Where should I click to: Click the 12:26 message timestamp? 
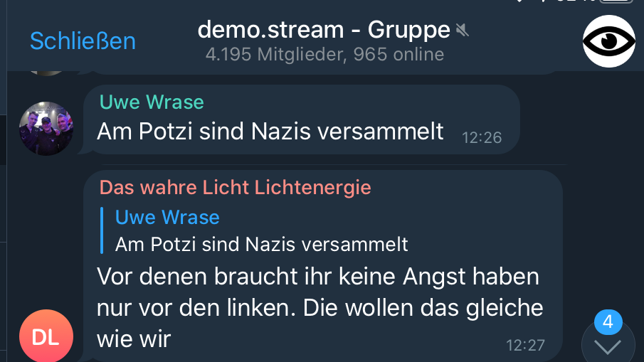[x=481, y=138]
